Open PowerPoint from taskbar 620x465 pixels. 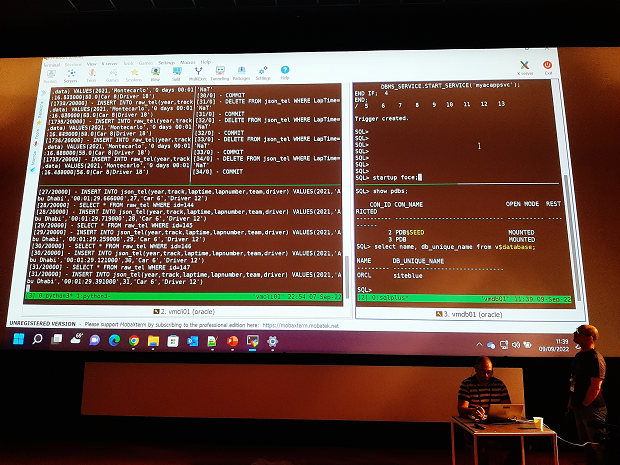click(x=232, y=341)
